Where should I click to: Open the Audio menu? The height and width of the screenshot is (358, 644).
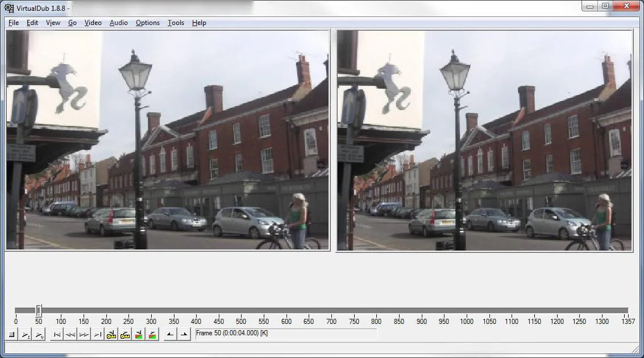(118, 23)
